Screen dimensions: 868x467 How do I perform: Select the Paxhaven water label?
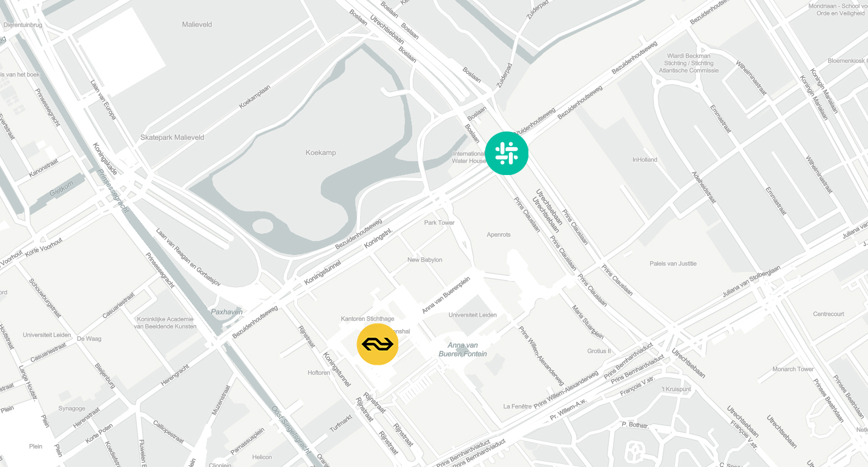[x=227, y=312]
